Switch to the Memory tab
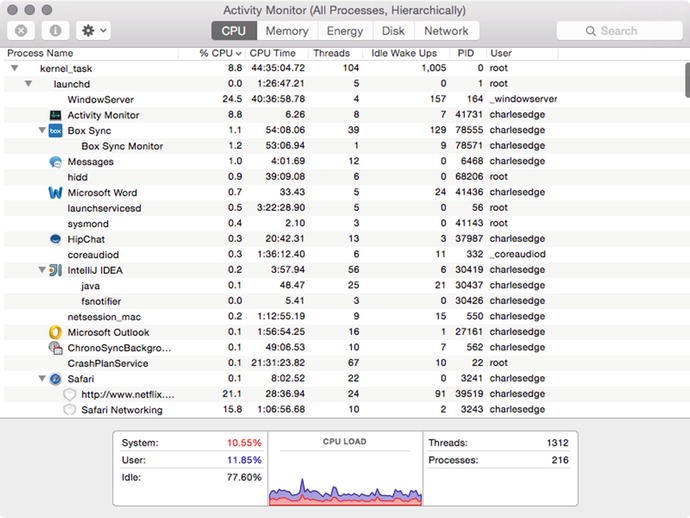 [287, 31]
